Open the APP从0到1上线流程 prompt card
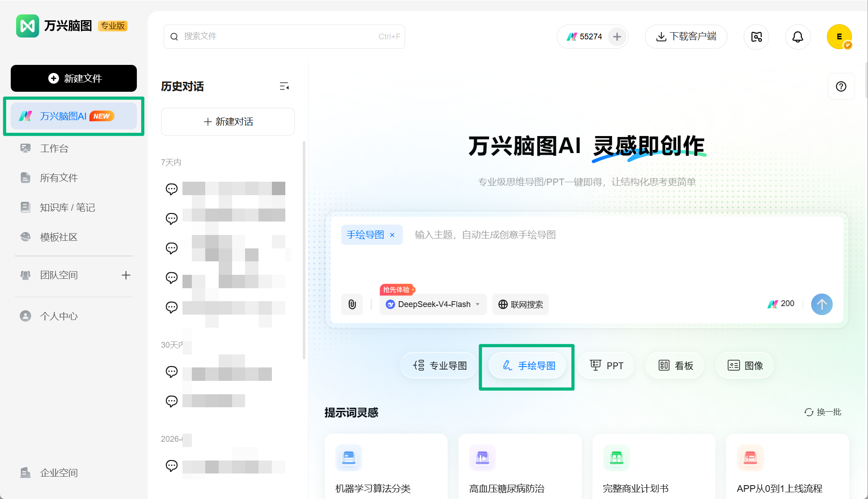Viewport: 868px width, 499px height. click(x=788, y=466)
